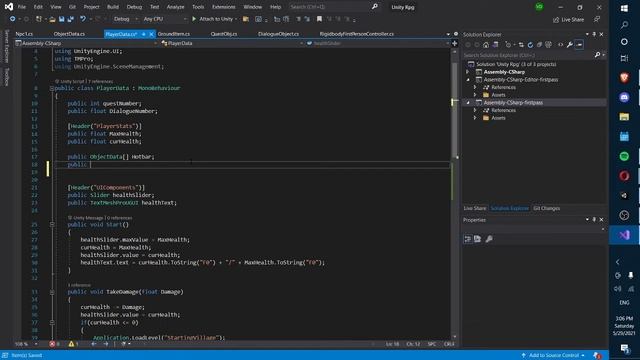
Task: Click Collapse All icon in Solution Explorer
Action: pyautogui.click(x=539, y=44)
